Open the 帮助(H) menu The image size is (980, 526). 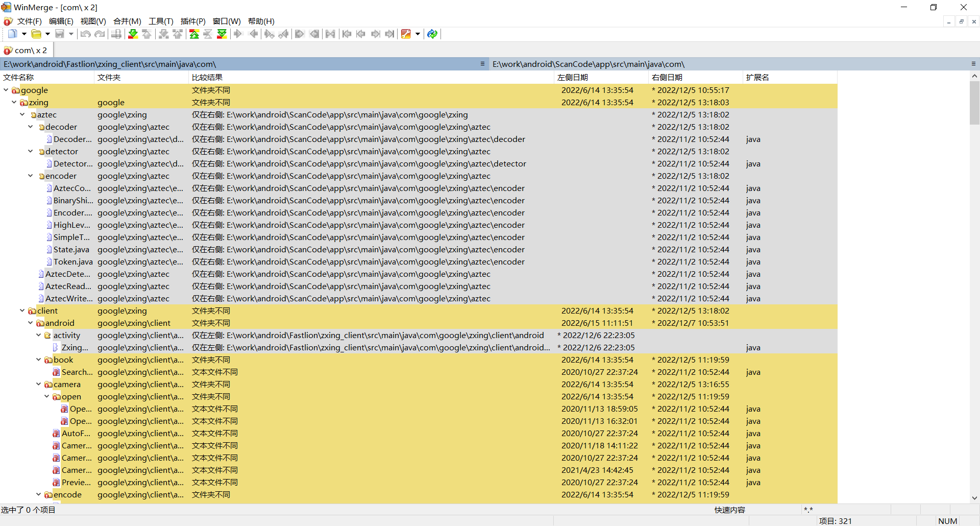tap(261, 21)
